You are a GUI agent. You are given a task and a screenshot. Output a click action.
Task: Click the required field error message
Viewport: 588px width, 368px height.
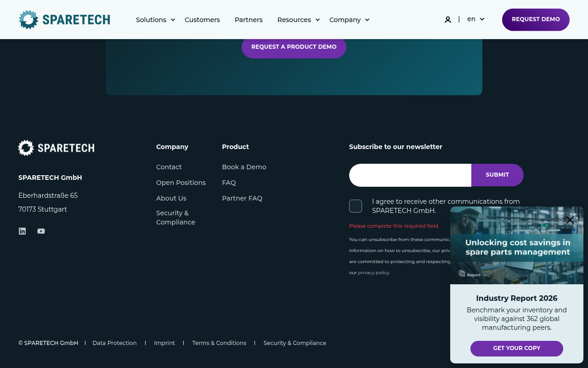(394, 226)
